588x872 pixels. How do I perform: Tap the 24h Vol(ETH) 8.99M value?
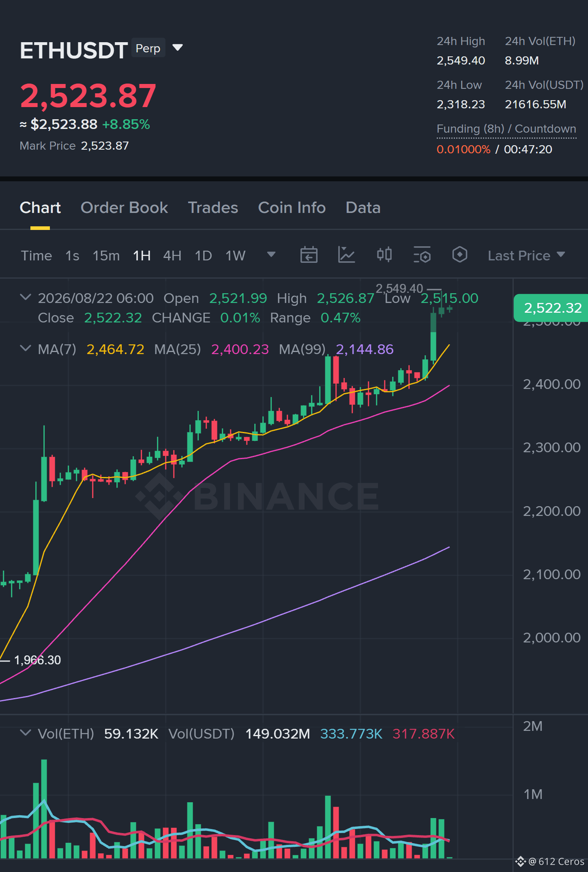pyautogui.click(x=522, y=60)
